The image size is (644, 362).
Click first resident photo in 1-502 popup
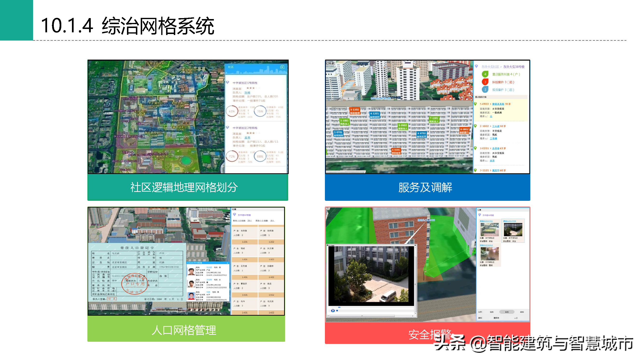click(x=191, y=271)
